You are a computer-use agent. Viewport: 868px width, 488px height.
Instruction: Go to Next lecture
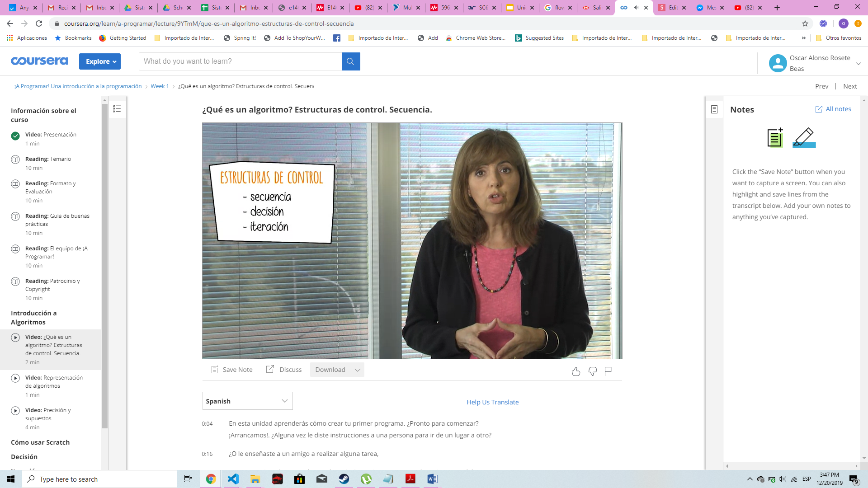pos(849,86)
